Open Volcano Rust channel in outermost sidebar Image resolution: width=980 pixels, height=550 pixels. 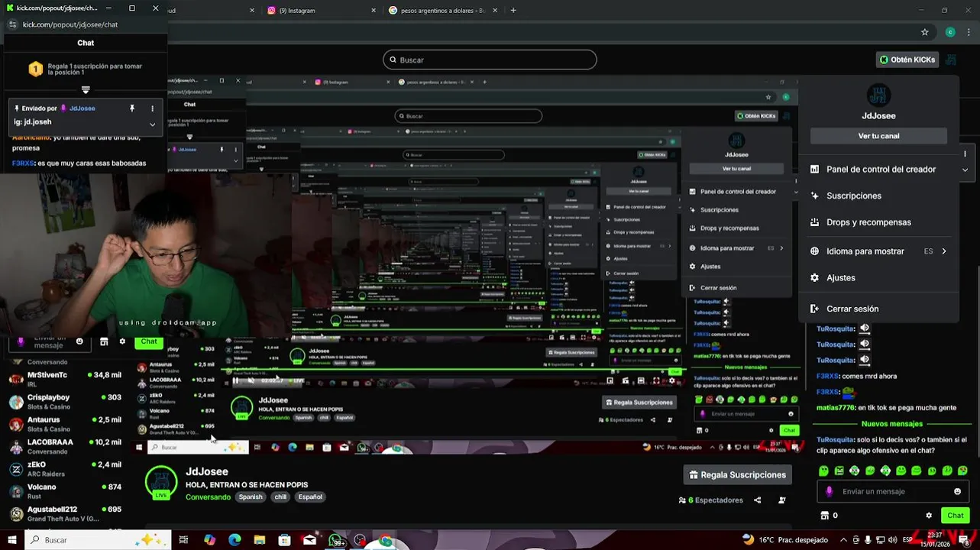pos(65,490)
